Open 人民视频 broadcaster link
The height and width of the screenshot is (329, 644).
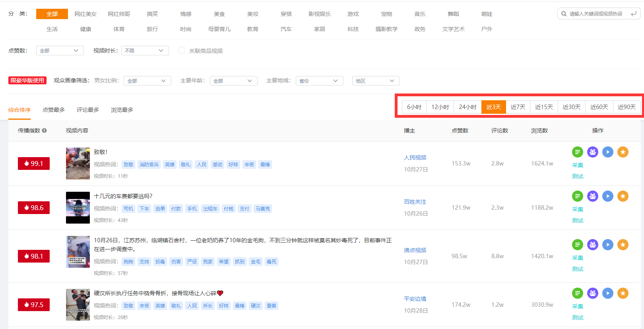415,158
